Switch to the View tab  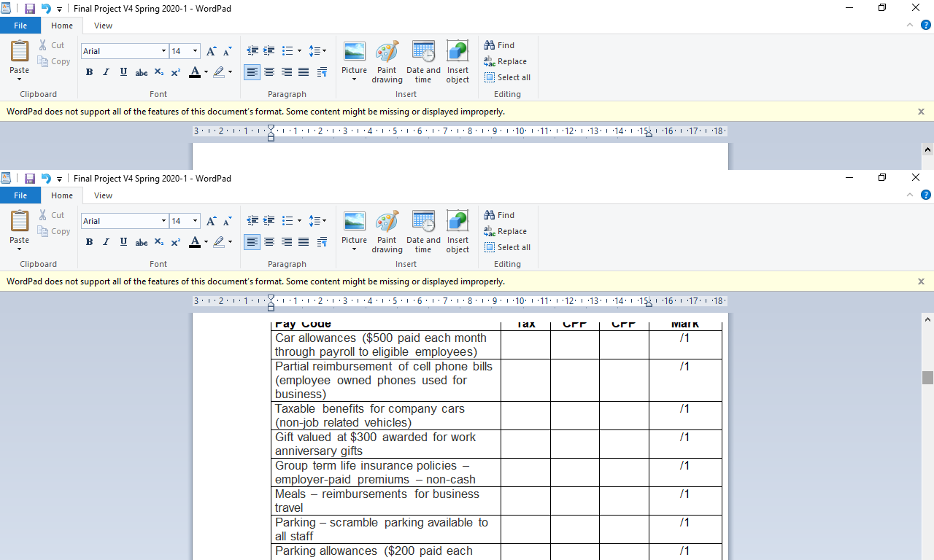pyautogui.click(x=103, y=195)
